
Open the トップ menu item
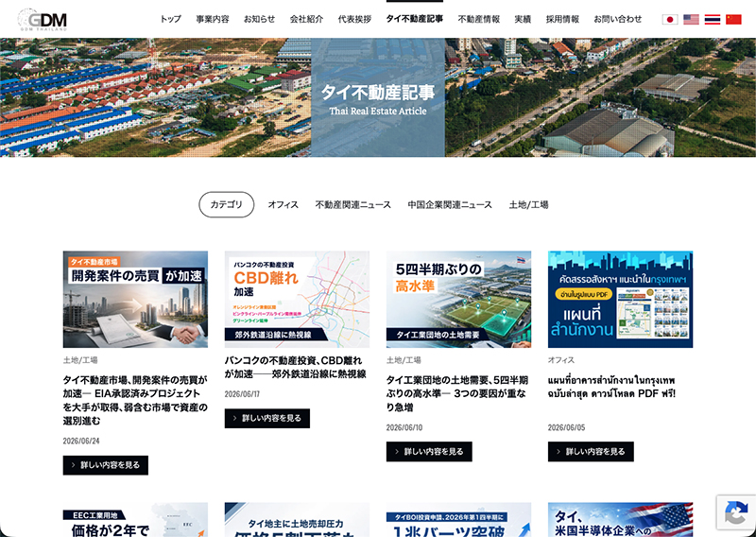click(x=171, y=19)
